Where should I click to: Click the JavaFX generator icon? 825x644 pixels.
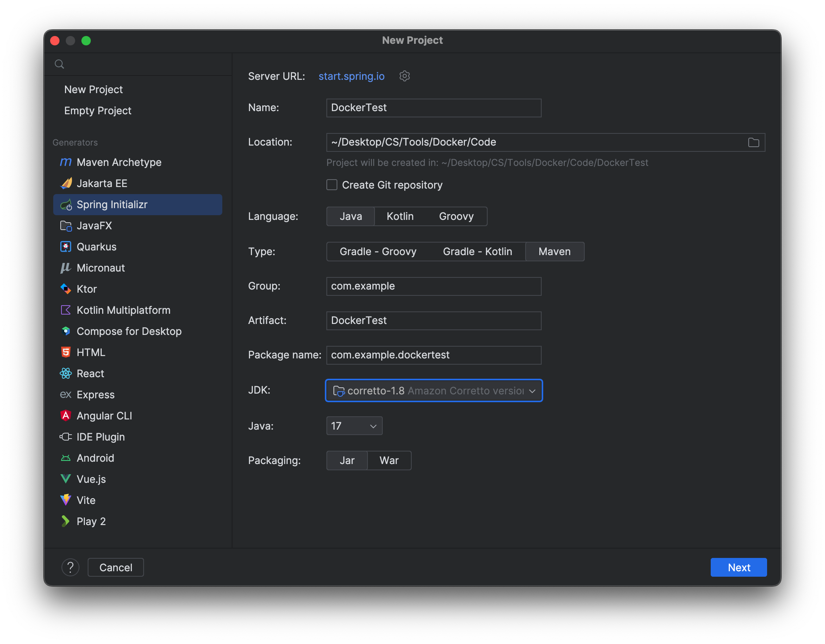pyautogui.click(x=66, y=226)
